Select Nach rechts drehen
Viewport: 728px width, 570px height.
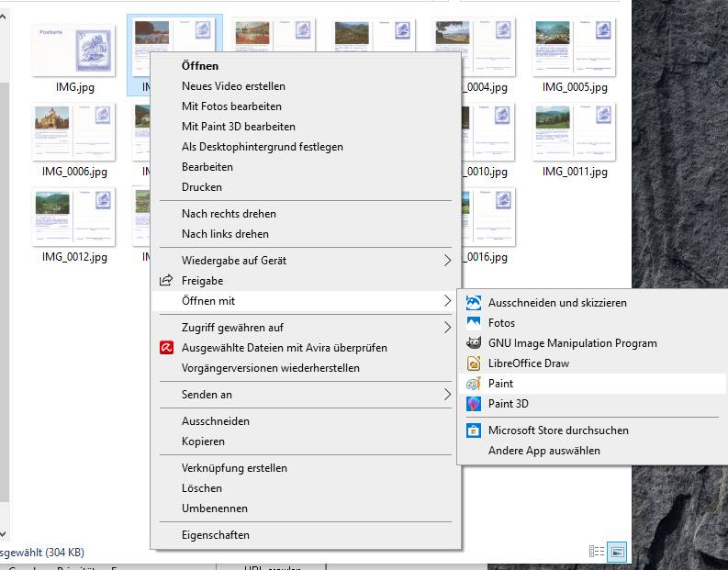coord(229,214)
